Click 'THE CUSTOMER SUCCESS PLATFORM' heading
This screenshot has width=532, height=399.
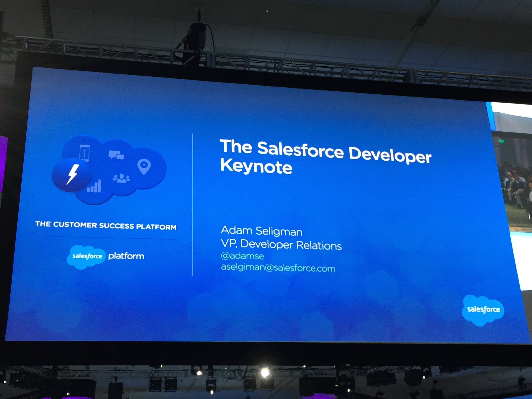click(x=106, y=226)
